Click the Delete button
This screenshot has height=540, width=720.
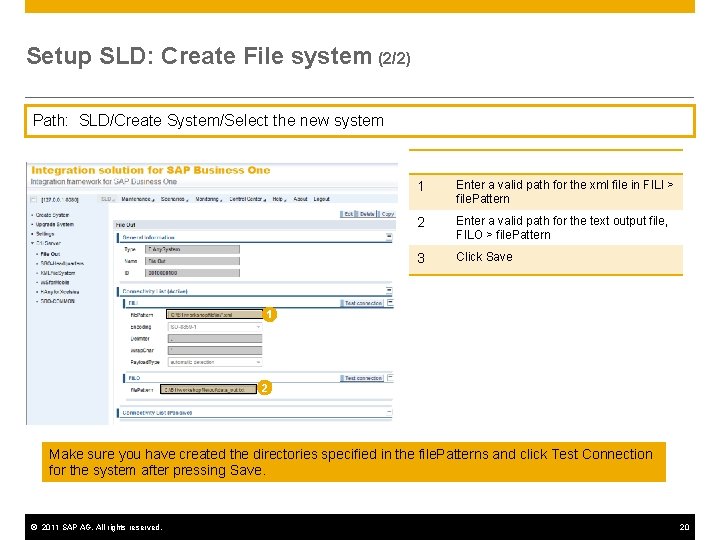click(x=366, y=214)
